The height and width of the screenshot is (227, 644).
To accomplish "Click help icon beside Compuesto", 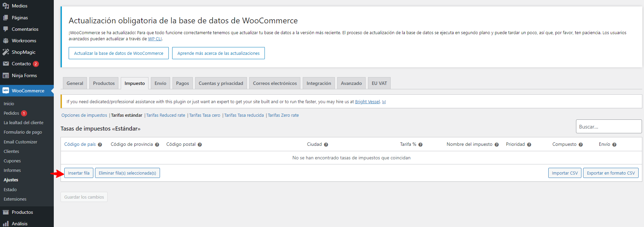I will [581, 144].
